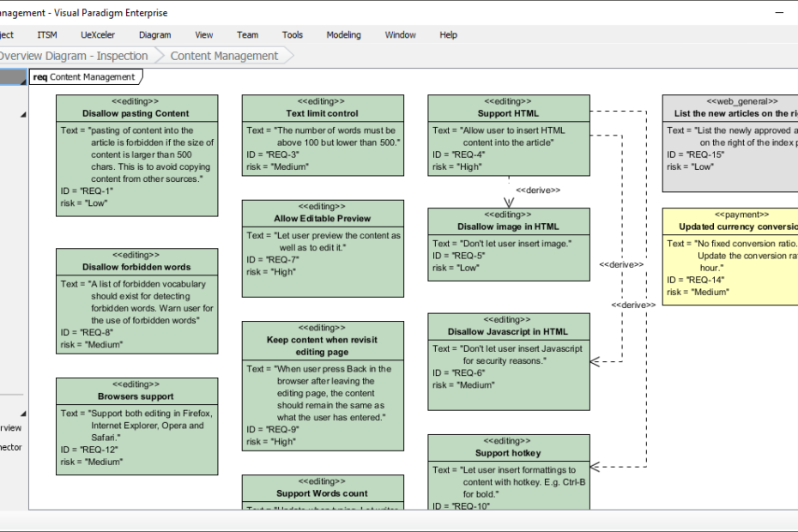Click the Content Management breadcrumb entry
This screenshot has width=798, height=532.
click(x=225, y=55)
